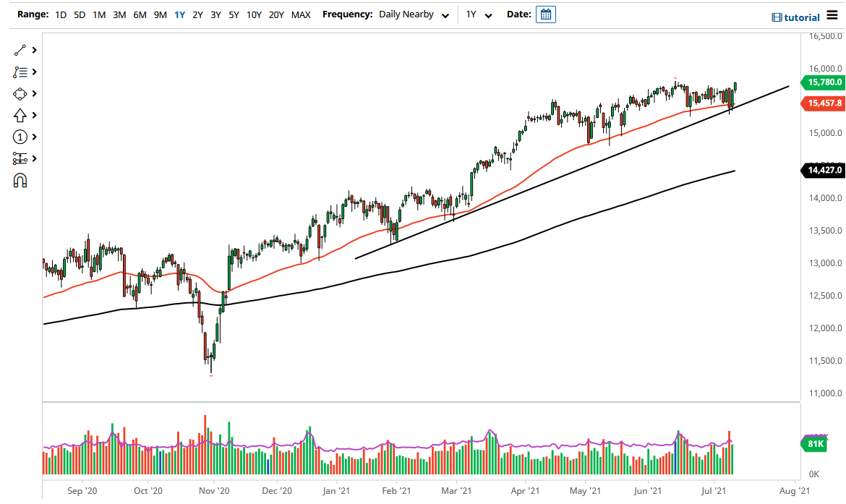This screenshot has height=504, width=846.
Task: Click the green 15,780.0 last price label
Action: click(824, 82)
